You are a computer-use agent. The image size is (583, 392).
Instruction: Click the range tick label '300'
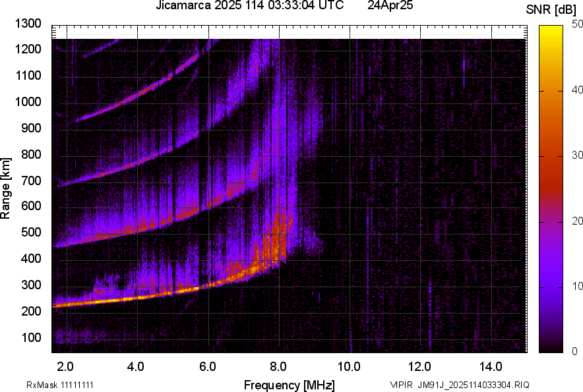coord(31,285)
